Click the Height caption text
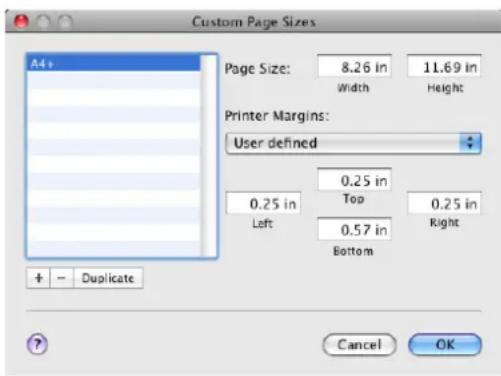Viewport: 501px width, 376px height. (445, 88)
